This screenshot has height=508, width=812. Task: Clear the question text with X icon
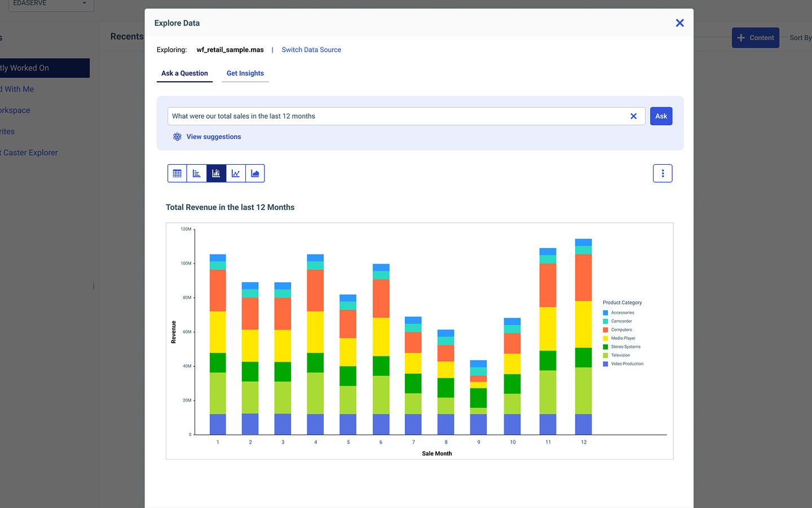point(633,116)
